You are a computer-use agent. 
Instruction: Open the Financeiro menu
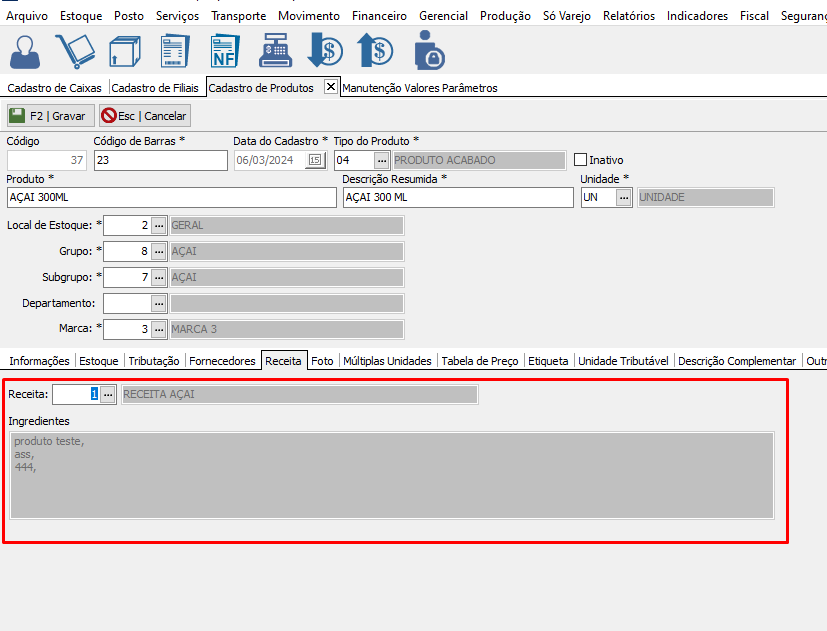click(x=378, y=16)
